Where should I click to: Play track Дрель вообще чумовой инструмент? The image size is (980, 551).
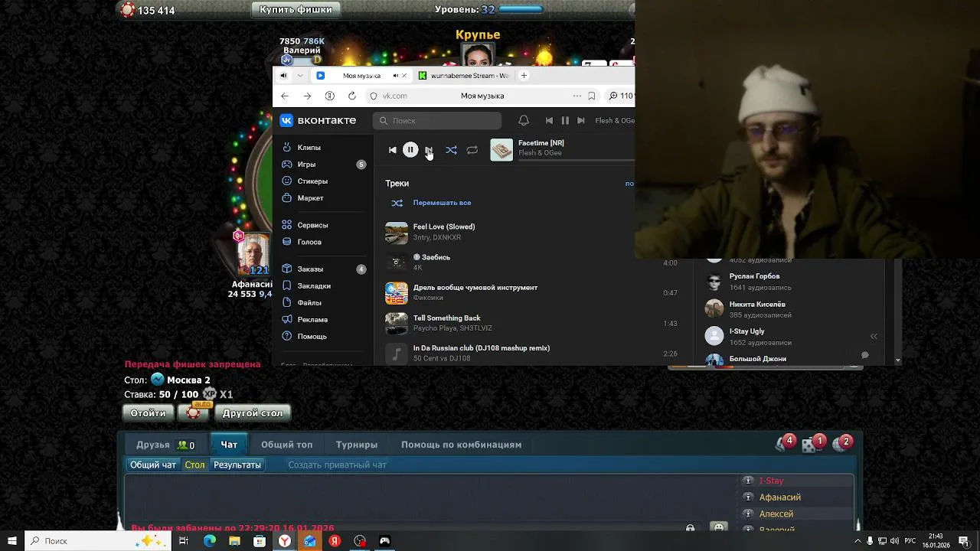pos(475,288)
